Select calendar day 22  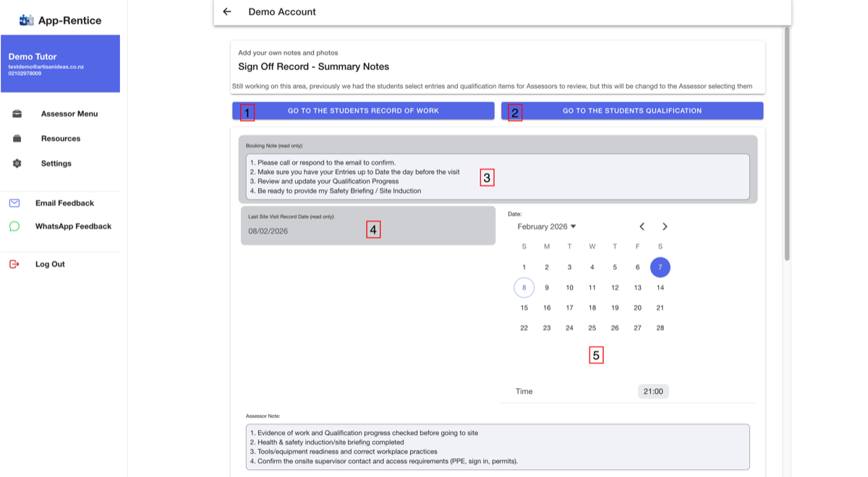524,328
